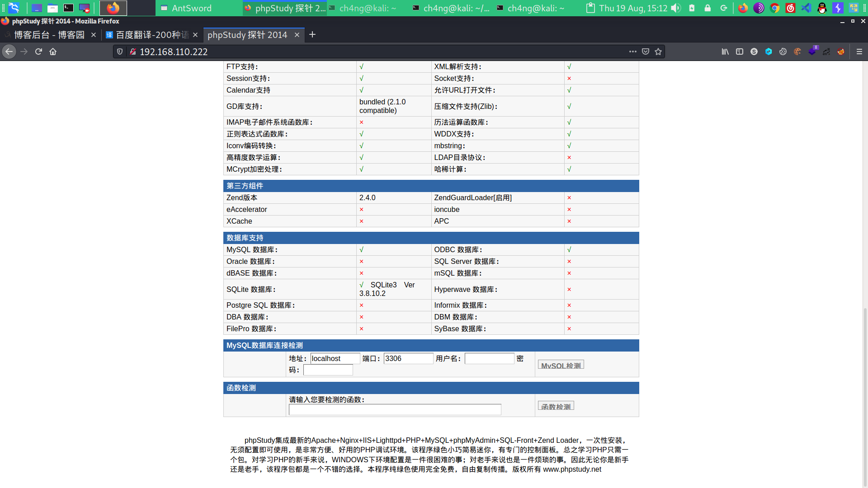Bookmark this page with the star icon
This screenshot has width=868, height=488.
(658, 52)
